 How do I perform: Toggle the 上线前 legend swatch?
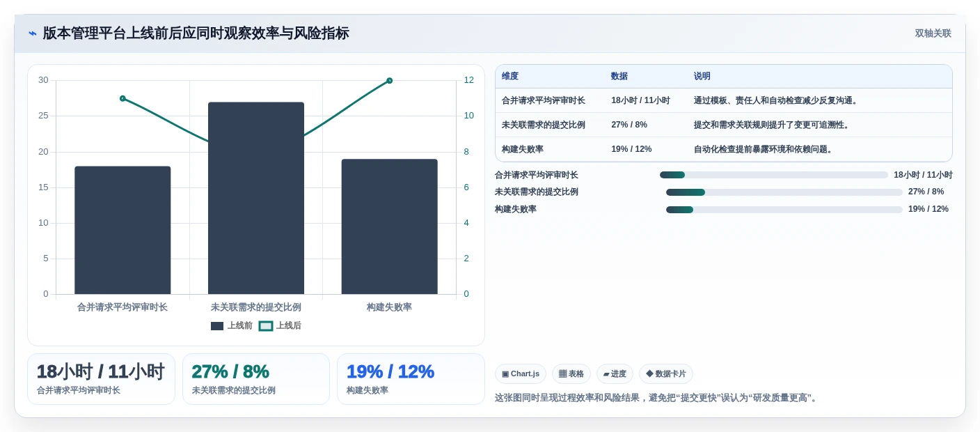217,326
